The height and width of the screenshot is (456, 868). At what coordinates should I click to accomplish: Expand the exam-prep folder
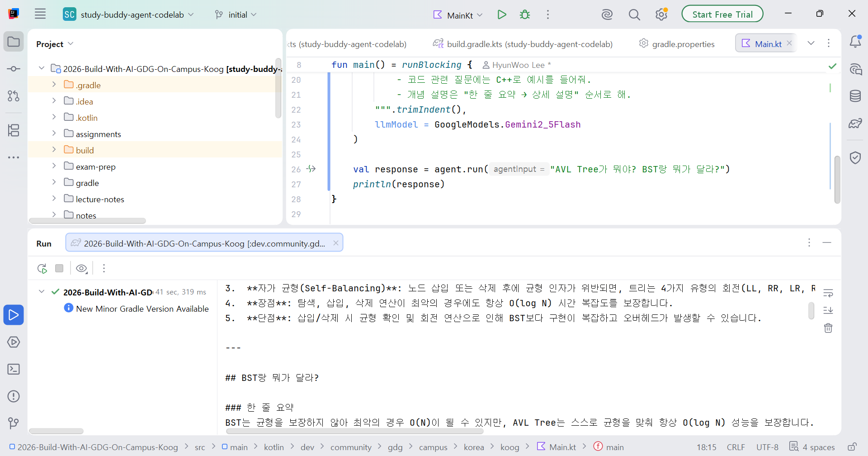pyautogui.click(x=54, y=166)
